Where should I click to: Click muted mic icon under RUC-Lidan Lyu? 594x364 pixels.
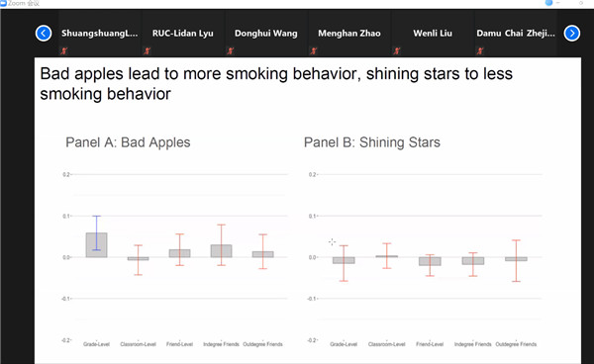[147, 50]
